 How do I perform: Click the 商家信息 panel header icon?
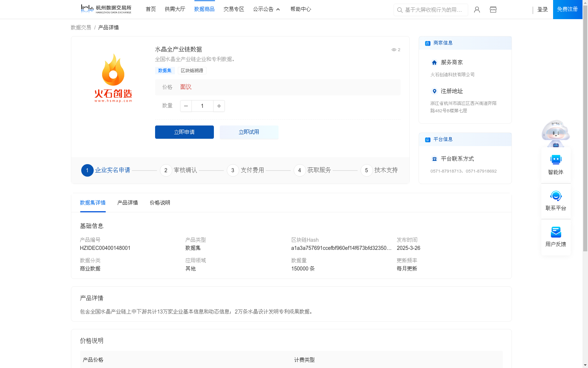click(428, 43)
